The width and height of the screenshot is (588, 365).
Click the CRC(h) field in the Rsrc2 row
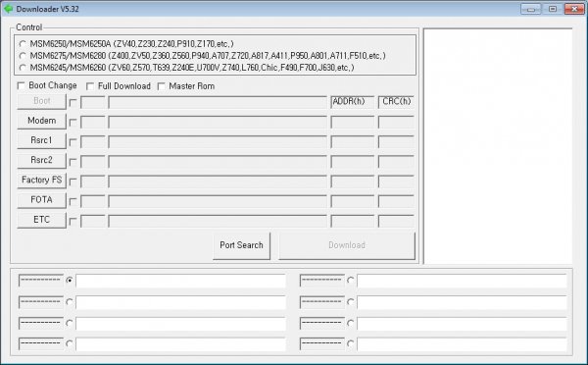pos(396,162)
